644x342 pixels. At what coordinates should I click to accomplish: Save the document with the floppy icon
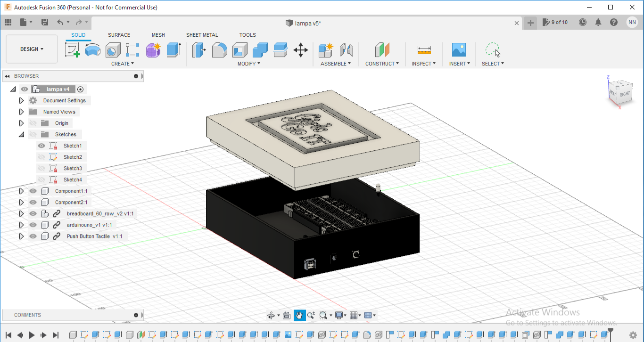[45, 22]
